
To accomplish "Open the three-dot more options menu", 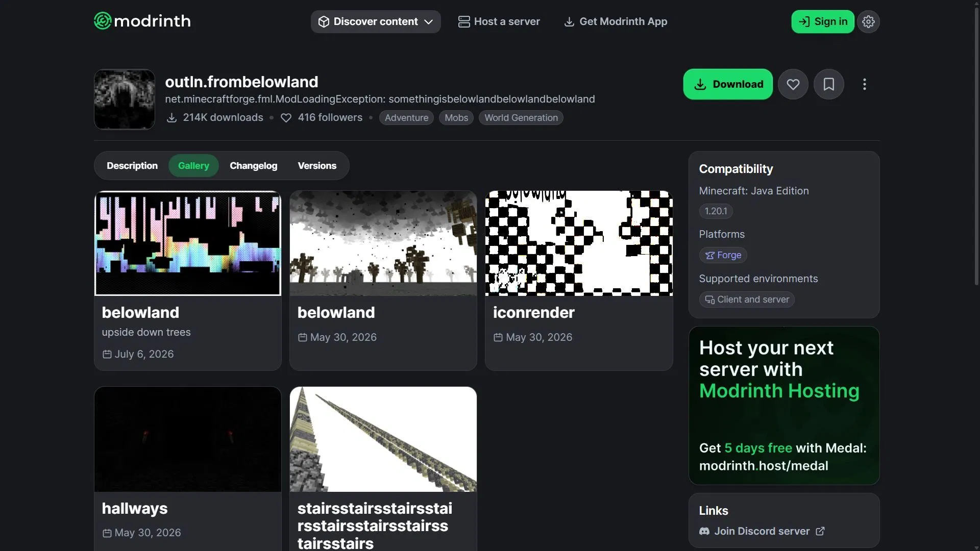I will (x=864, y=84).
